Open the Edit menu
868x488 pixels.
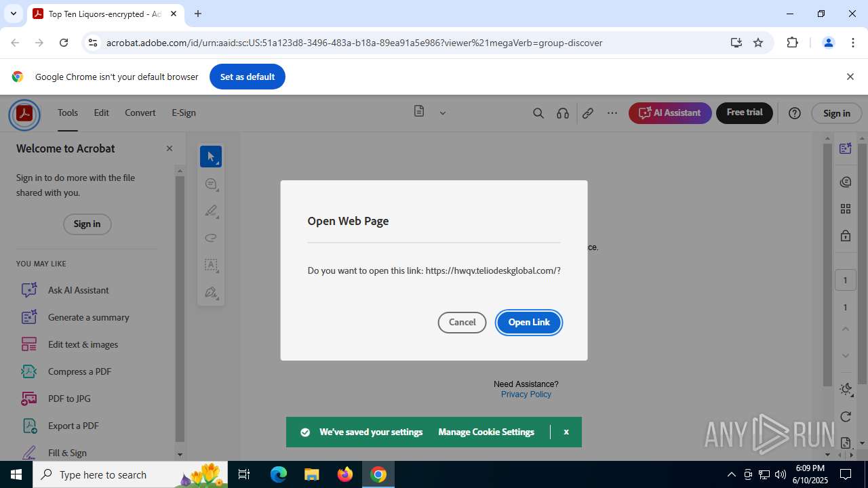point(101,113)
